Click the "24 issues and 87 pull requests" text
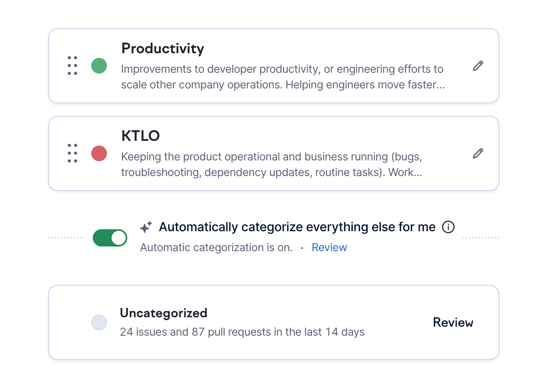Image resolution: width=538 pixels, height=392 pixels. (242, 332)
